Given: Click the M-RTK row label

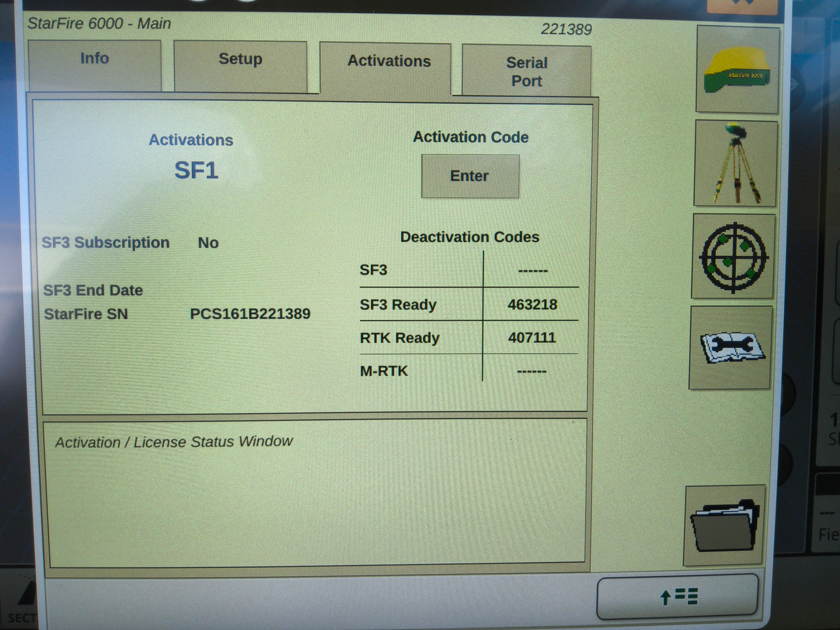Looking at the screenshot, I should pyautogui.click(x=384, y=371).
